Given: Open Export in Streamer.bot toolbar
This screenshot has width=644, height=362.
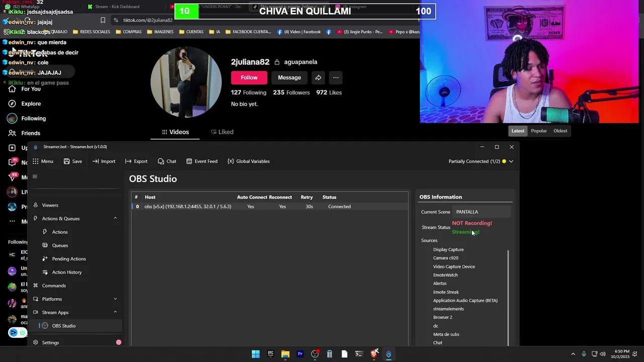Looking at the screenshot, I should tap(136, 161).
